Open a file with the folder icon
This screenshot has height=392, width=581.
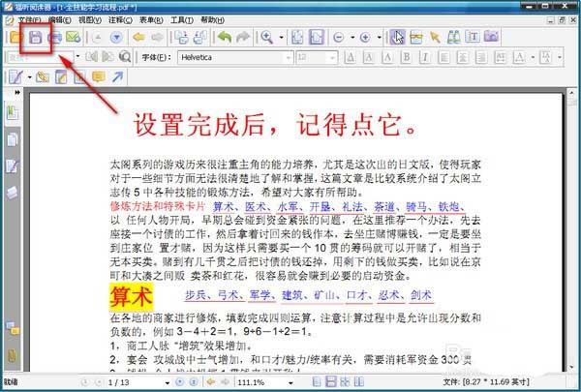tap(16, 37)
